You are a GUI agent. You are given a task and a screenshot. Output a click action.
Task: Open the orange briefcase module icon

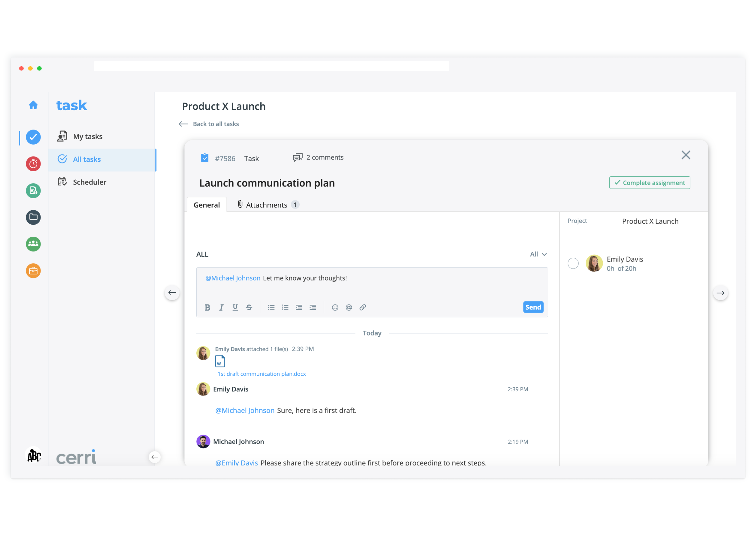[33, 271]
